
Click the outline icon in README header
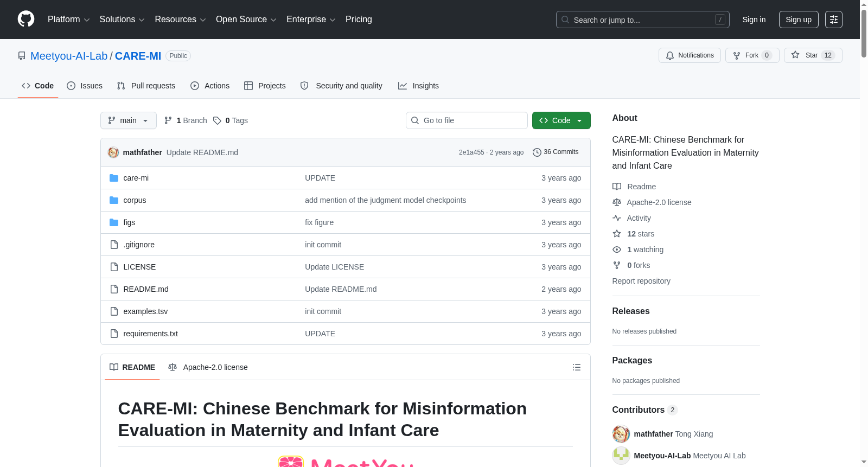(577, 367)
